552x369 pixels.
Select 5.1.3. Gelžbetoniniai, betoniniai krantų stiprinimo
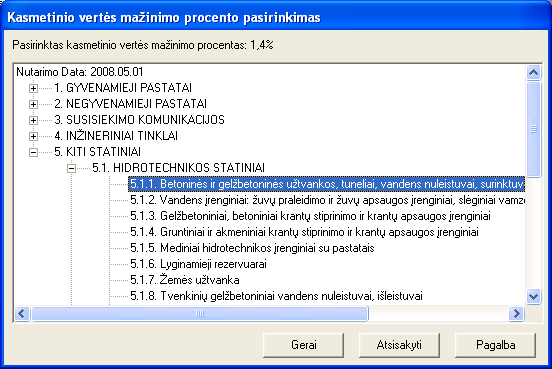(x=310, y=216)
